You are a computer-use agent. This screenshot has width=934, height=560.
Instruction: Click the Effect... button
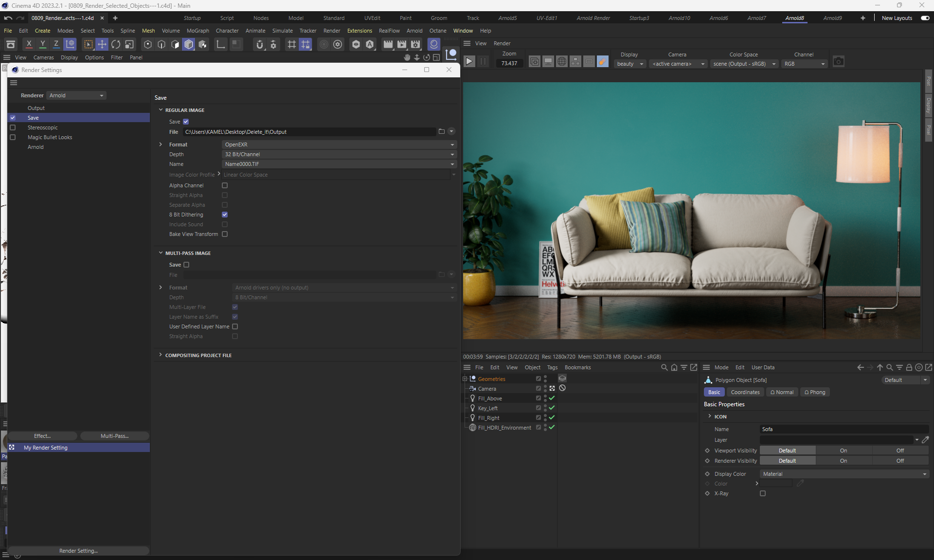42,436
